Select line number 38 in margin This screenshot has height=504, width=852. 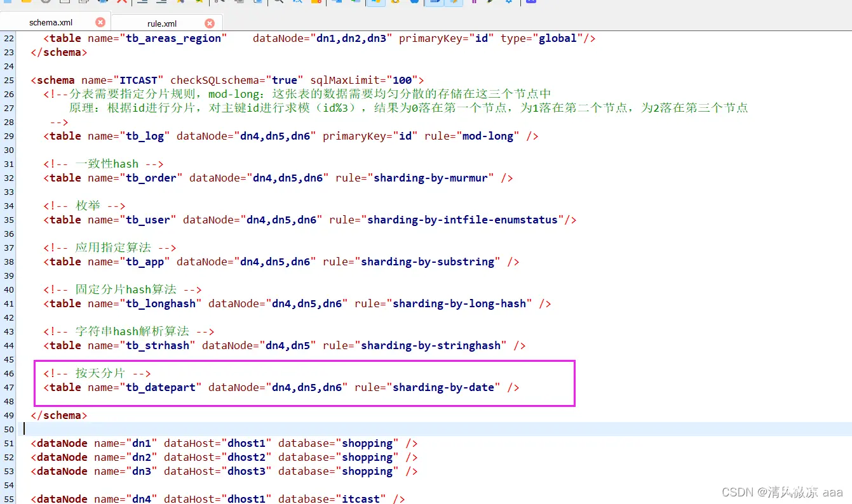click(8, 262)
